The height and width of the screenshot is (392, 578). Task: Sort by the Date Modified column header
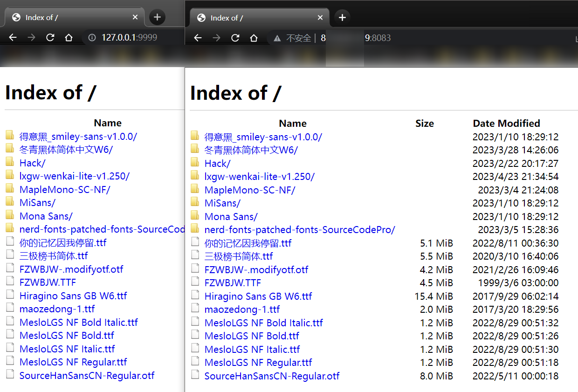[x=506, y=124]
